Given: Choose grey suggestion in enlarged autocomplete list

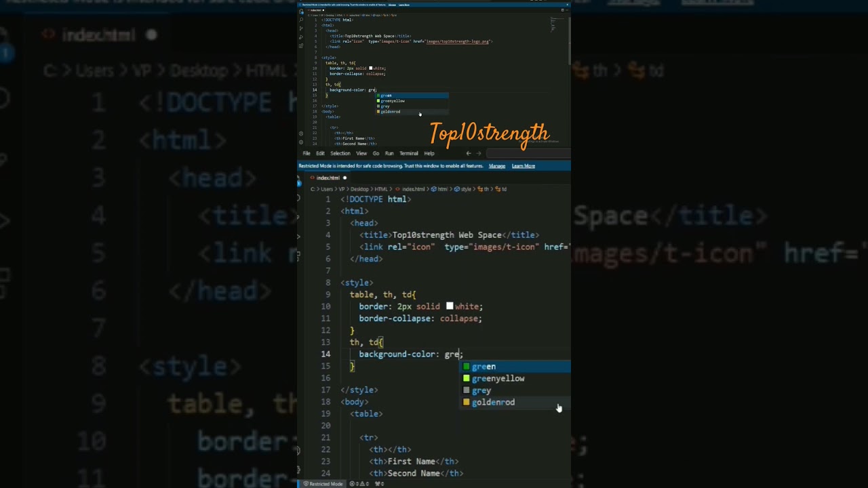Looking at the screenshot, I should 516,390.
